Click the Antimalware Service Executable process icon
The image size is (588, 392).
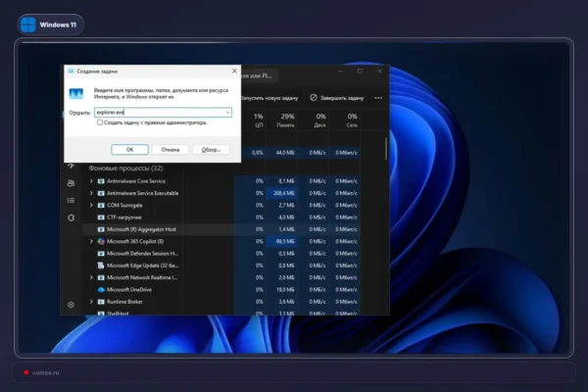(x=101, y=193)
